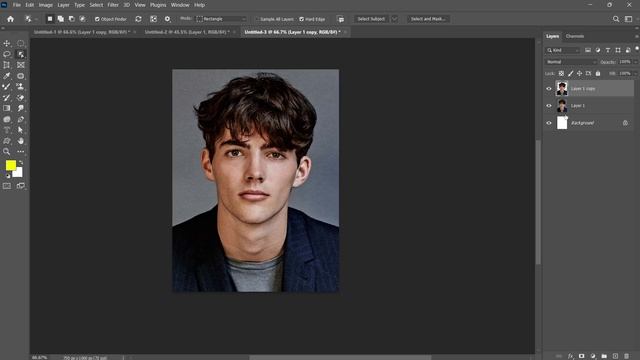The width and height of the screenshot is (640, 360).
Task: Click Intersect with Selection icon
Action: (x=82, y=19)
